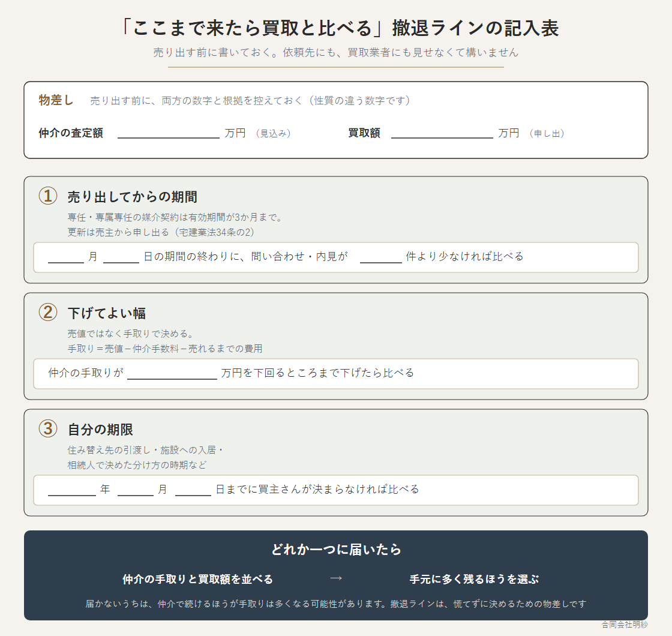Click the heading 売り出してからの期間
This screenshot has width=672, height=636.
click(x=133, y=197)
